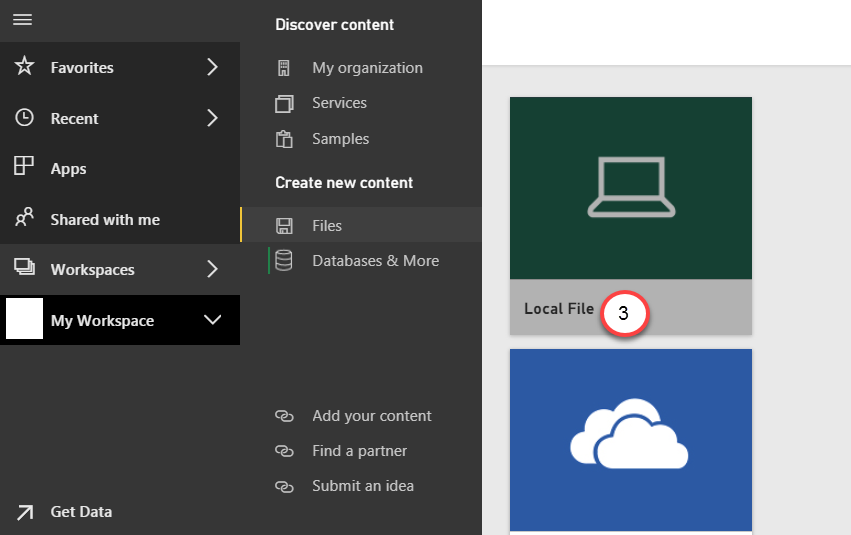851x535 pixels.
Task: Click the Samples gift box icon
Action: coord(284,139)
